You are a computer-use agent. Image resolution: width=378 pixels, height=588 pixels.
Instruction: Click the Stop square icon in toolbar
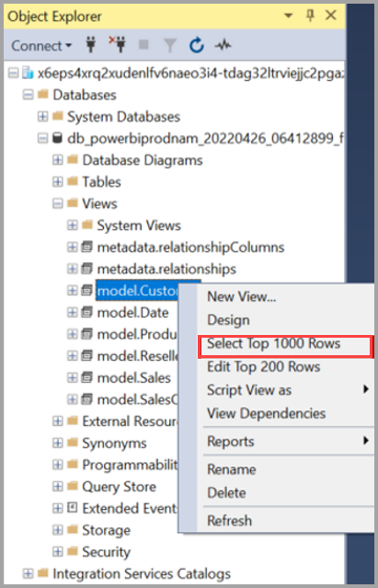143,45
